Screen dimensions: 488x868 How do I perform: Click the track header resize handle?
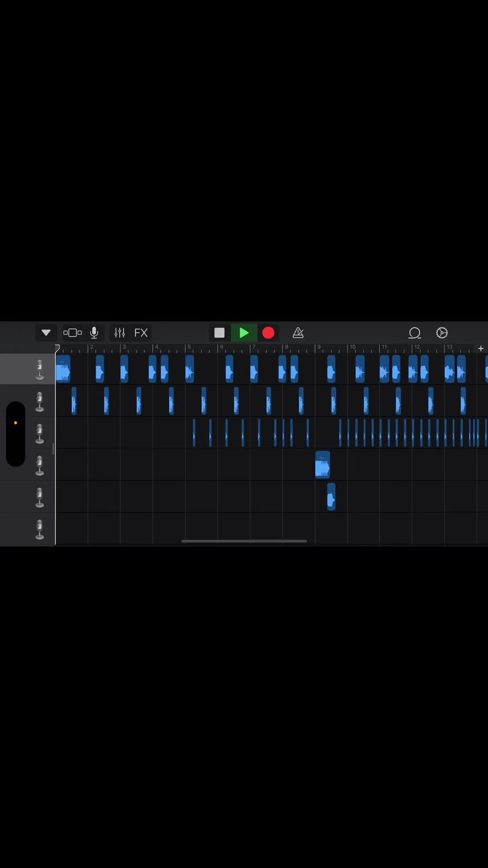pyautogui.click(x=53, y=449)
